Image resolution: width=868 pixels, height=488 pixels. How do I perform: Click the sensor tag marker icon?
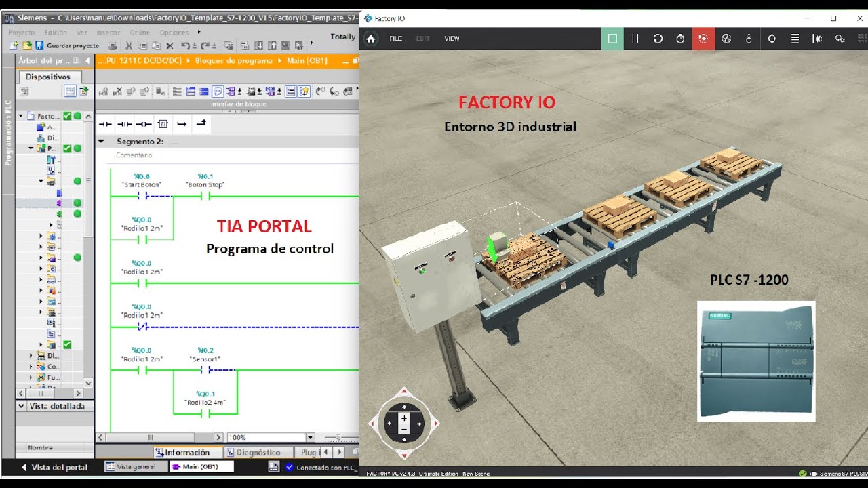772,39
